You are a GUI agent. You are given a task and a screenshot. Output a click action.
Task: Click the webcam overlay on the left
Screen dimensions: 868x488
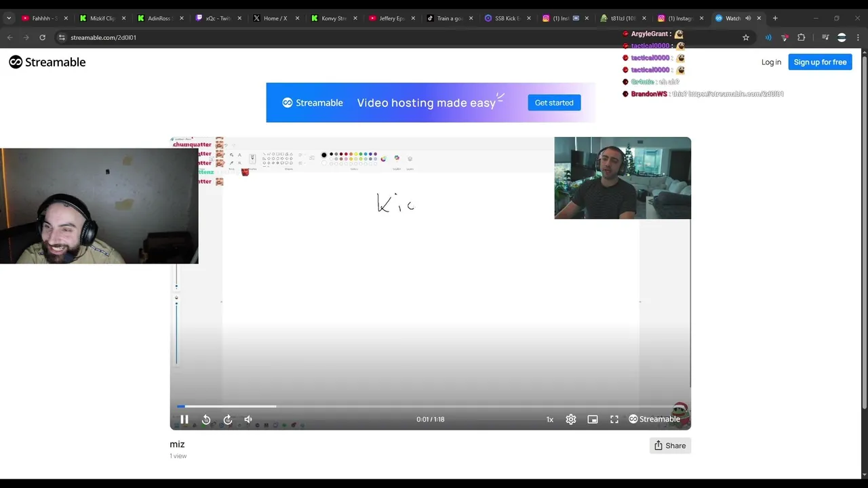click(x=99, y=206)
